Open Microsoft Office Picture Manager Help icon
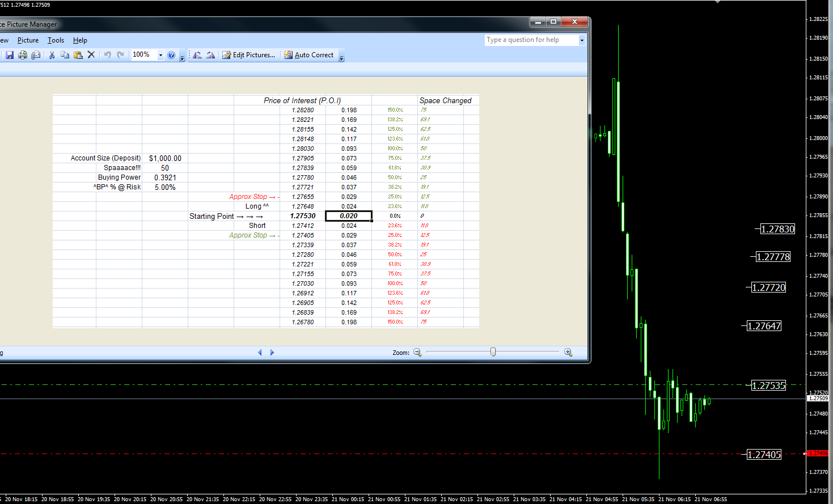 tap(171, 55)
